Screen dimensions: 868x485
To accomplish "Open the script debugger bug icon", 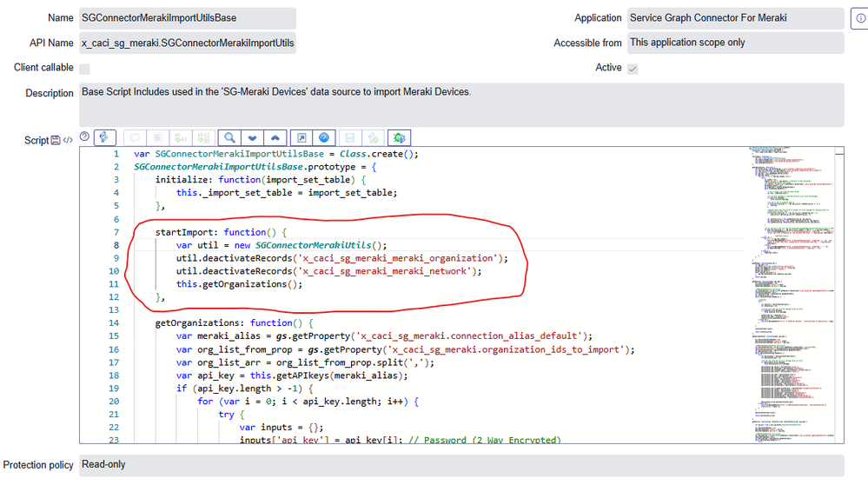I will [399, 137].
